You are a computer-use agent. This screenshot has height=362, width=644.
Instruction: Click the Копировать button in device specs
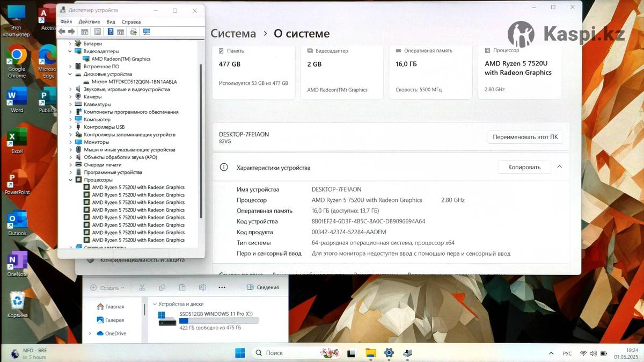[524, 167]
